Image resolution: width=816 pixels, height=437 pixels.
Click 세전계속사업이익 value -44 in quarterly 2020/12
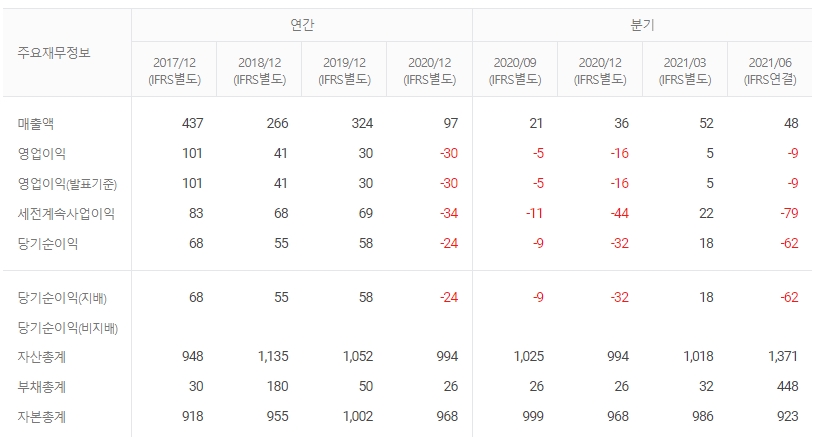[x=619, y=213]
